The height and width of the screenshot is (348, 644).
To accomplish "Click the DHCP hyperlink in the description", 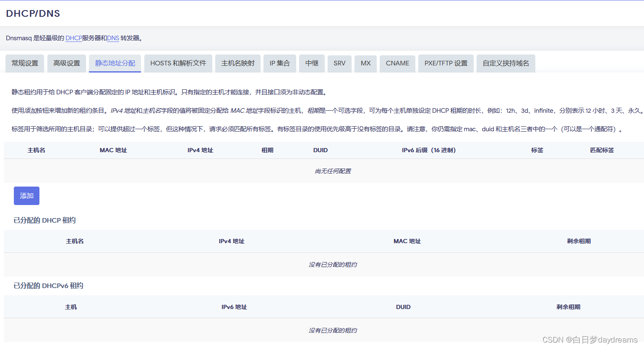I will coord(74,38).
